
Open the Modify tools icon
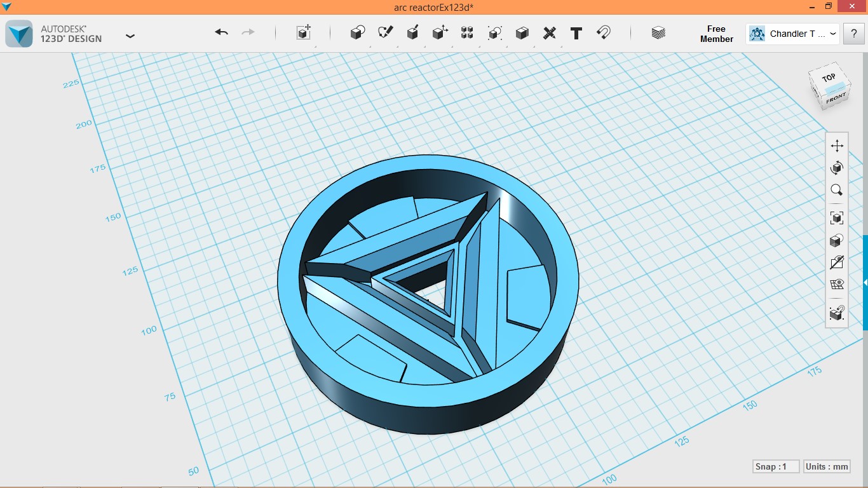point(440,33)
